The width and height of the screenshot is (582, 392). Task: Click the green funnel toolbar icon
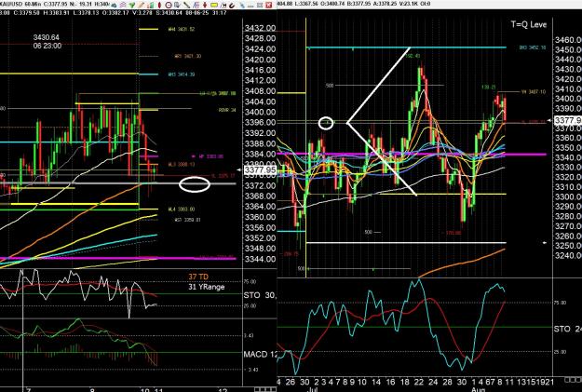(132, 6)
